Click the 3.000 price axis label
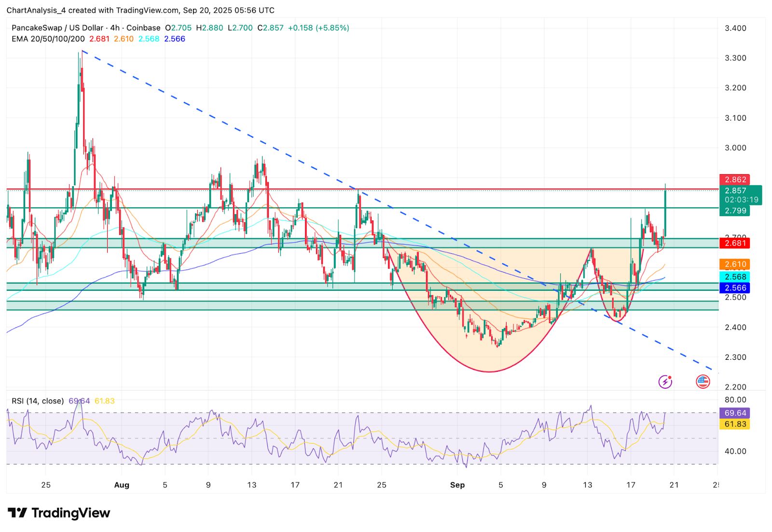This screenshot has width=772, height=532. click(x=735, y=148)
